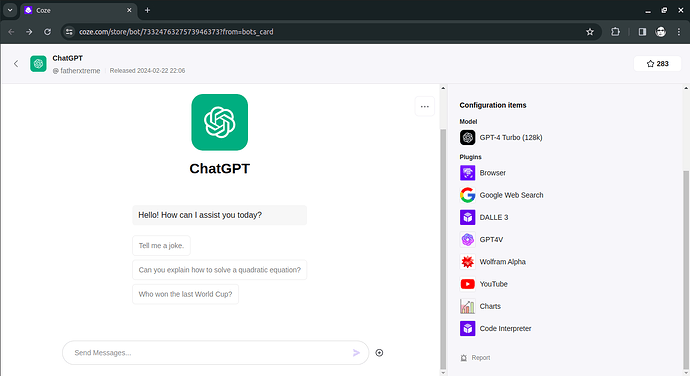
Task: Open the browser profile avatar
Action: pos(661,32)
